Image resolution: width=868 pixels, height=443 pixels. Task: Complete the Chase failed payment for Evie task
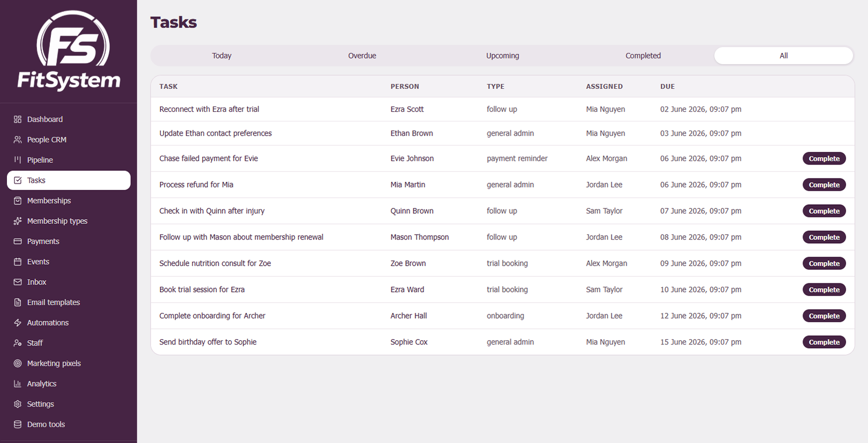click(x=824, y=159)
